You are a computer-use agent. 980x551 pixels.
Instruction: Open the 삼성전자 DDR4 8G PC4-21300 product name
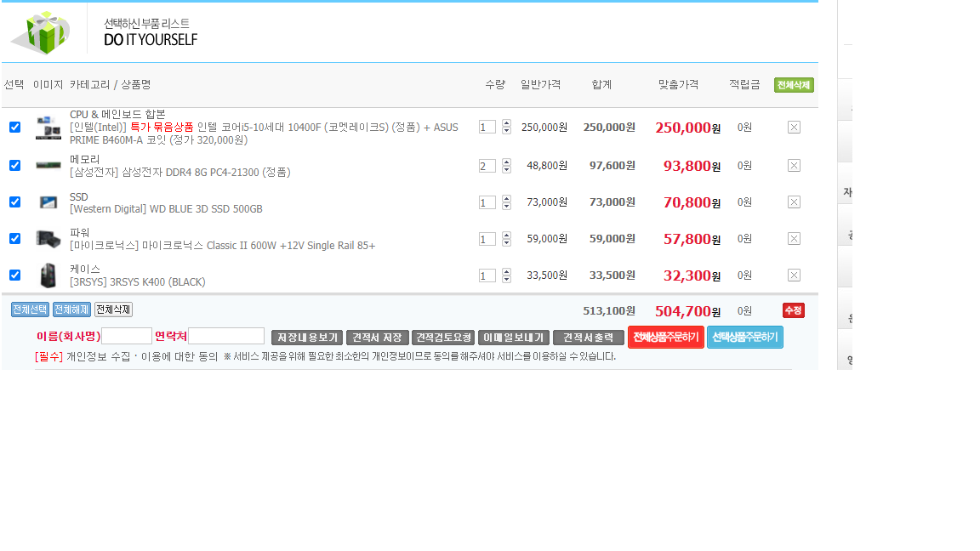pos(180,173)
